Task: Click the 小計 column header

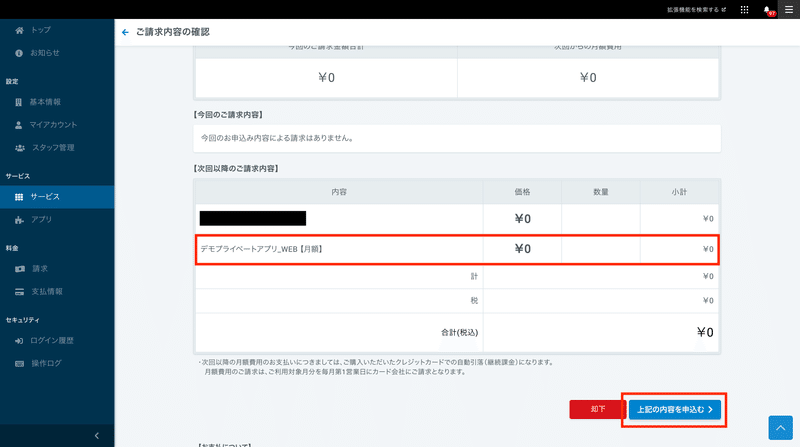Action: point(679,192)
